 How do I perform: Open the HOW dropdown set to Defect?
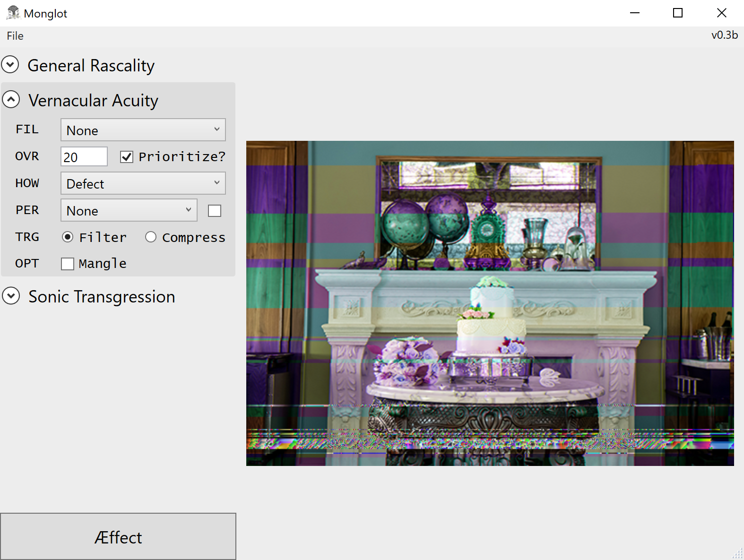coord(143,183)
